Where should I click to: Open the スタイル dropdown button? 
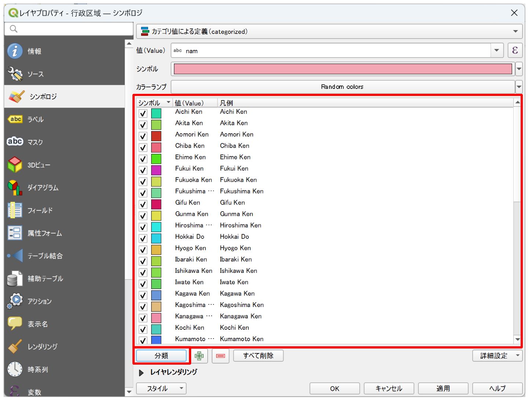(x=161, y=388)
